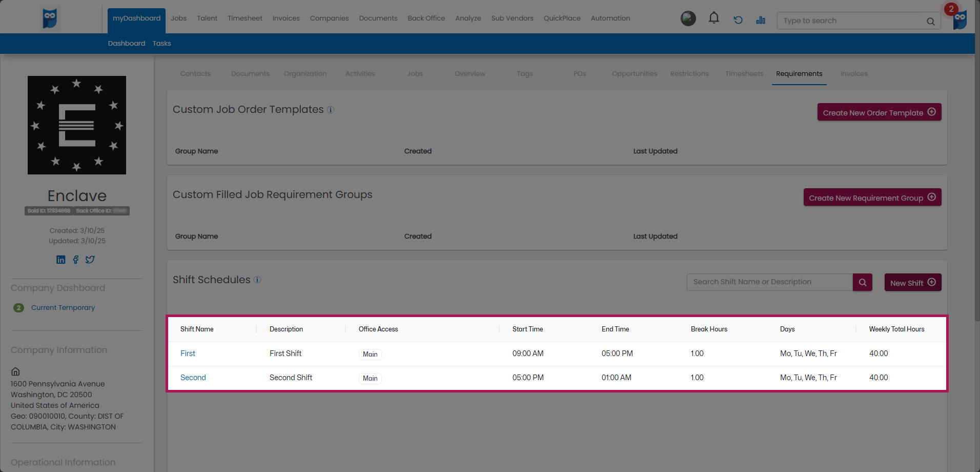Image resolution: width=980 pixels, height=472 pixels.
Task: Open the Restrictions tab
Action: click(689, 74)
